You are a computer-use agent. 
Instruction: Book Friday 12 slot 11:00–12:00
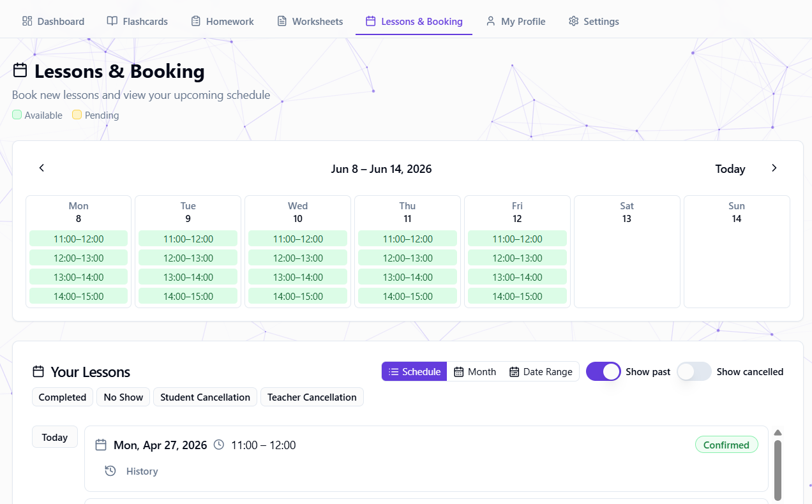(517, 239)
